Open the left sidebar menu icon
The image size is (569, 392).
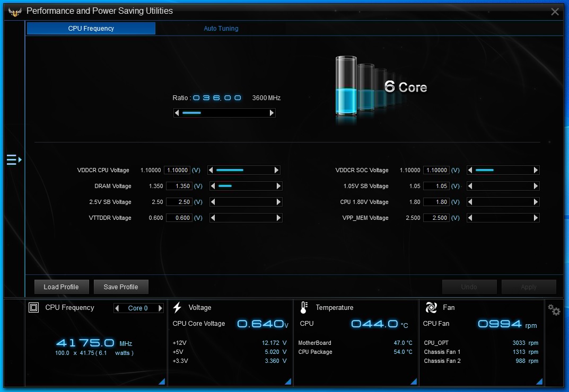13,159
